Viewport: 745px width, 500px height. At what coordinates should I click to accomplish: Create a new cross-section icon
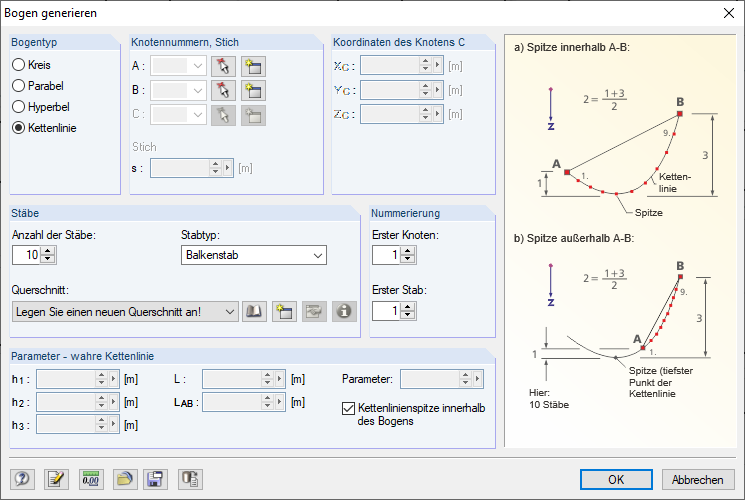[x=284, y=312]
